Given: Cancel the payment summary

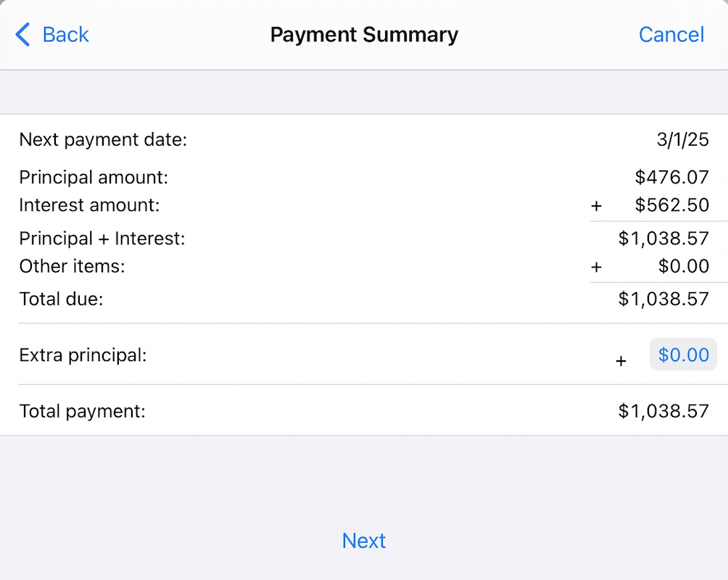Looking at the screenshot, I should (x=671, y=35).
